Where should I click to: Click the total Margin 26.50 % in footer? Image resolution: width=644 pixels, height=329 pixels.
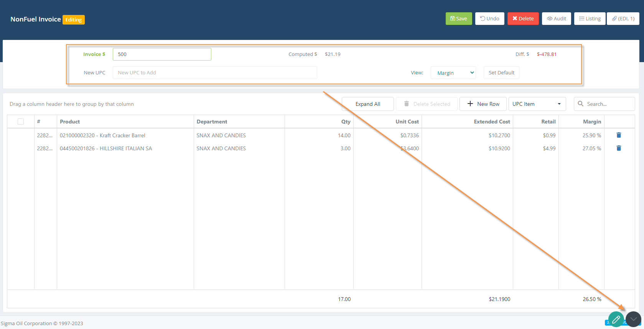[592, 299]
